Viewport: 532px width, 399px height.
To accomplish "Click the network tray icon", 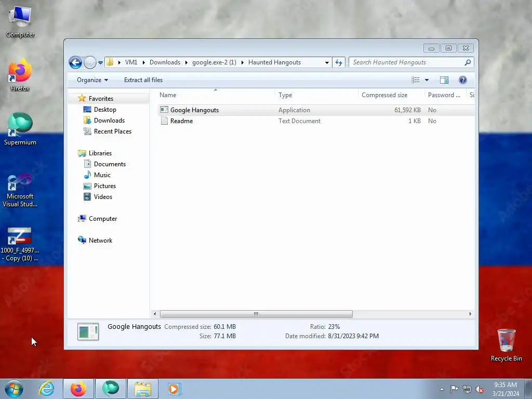I will (x=467, y=390).
